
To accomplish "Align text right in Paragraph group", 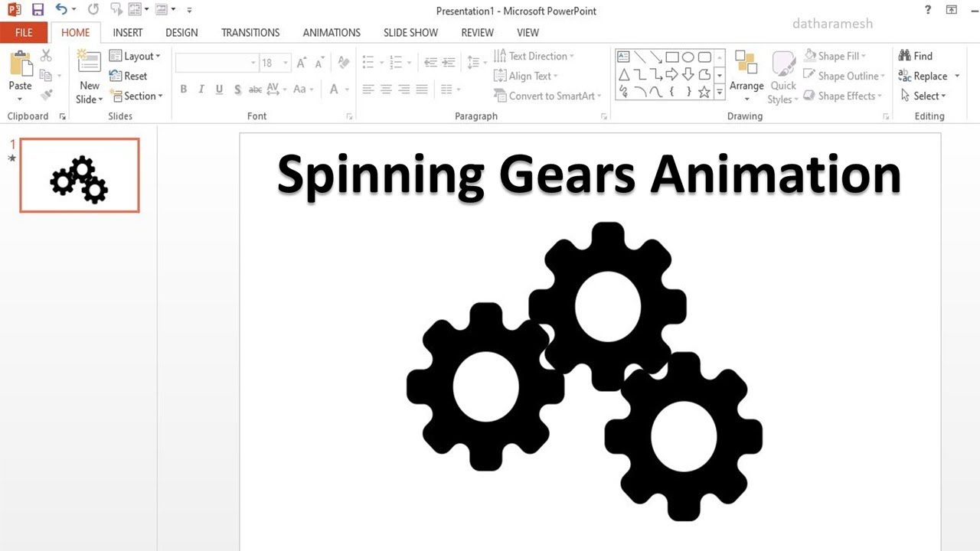I will (x=403, y=90).
